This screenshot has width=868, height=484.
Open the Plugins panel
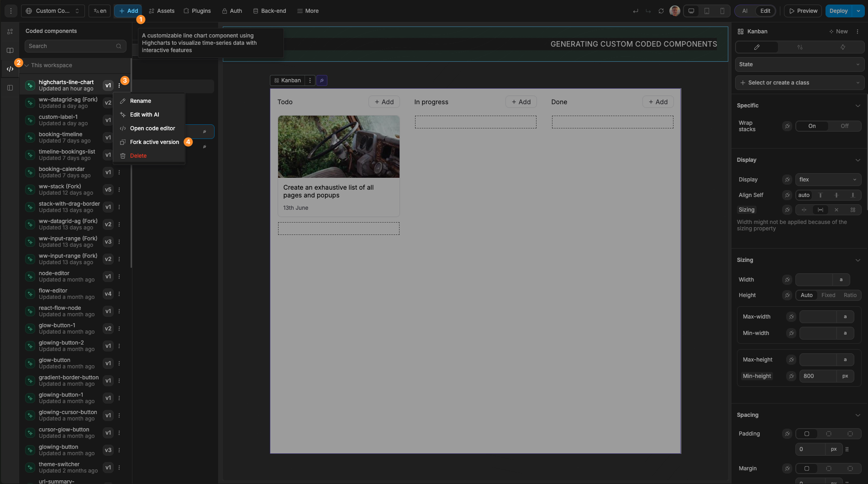tap(197, 11)
